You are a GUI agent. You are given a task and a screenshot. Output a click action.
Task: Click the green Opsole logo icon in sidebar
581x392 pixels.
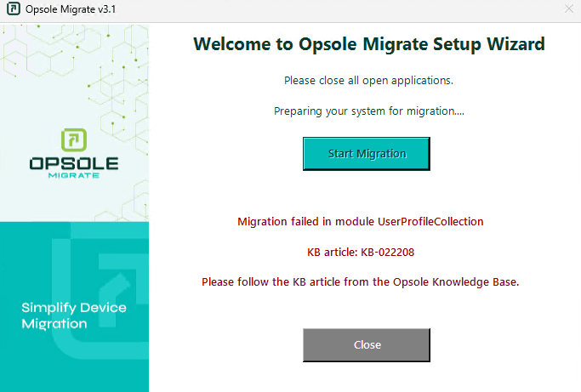pos(74,140)
